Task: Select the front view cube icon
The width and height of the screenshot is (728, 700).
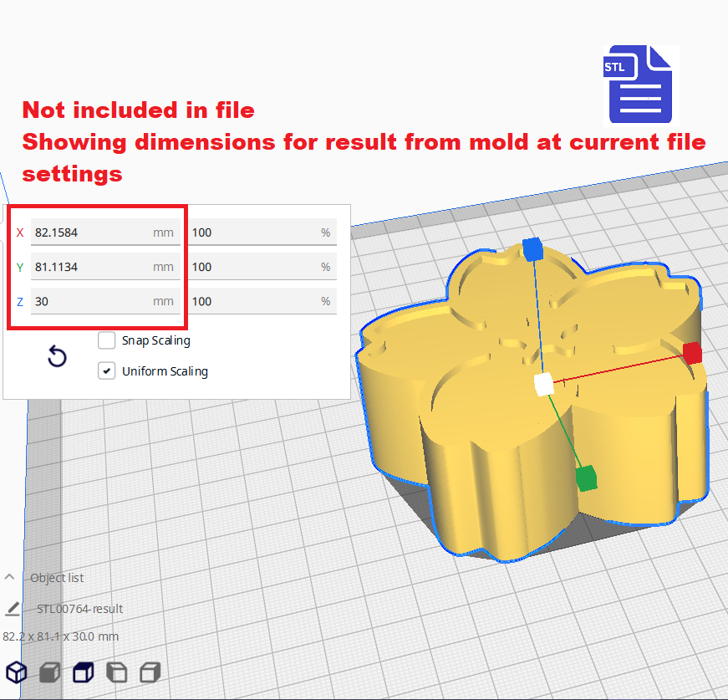Action: [49, 672]
